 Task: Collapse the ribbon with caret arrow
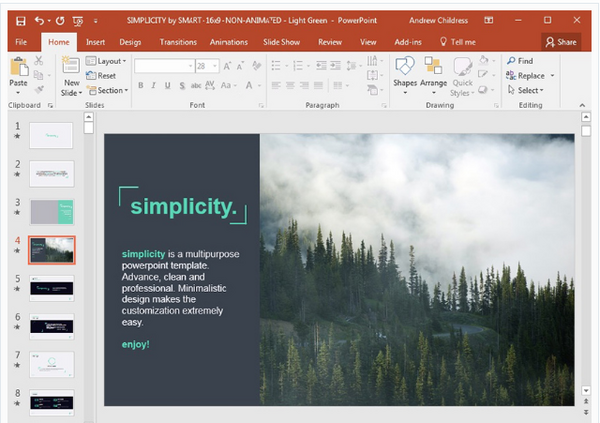(x=582, y=105)
